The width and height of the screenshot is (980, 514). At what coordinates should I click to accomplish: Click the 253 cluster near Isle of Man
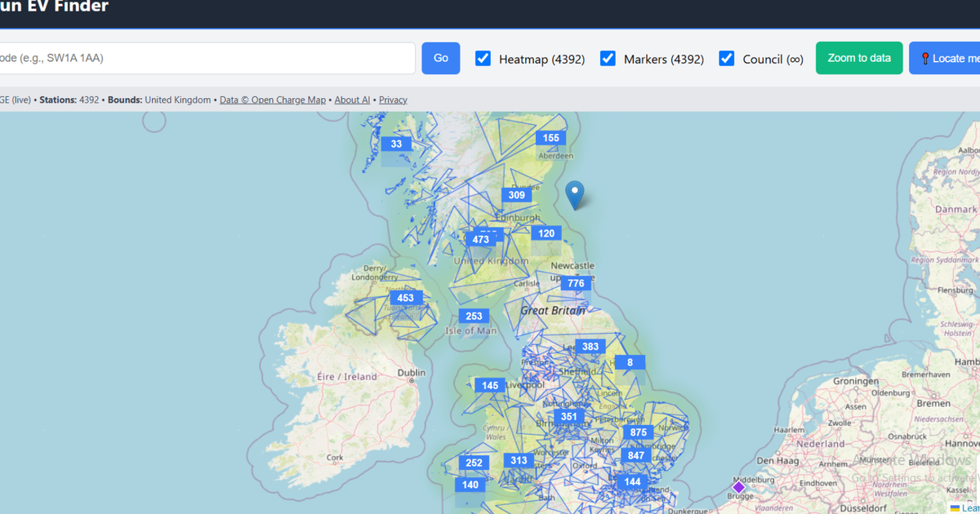pos(473,315)
